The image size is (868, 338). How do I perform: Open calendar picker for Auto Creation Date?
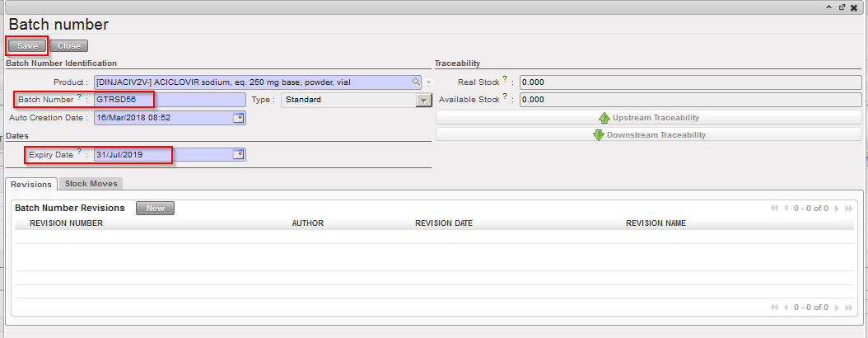click(239, 118)
